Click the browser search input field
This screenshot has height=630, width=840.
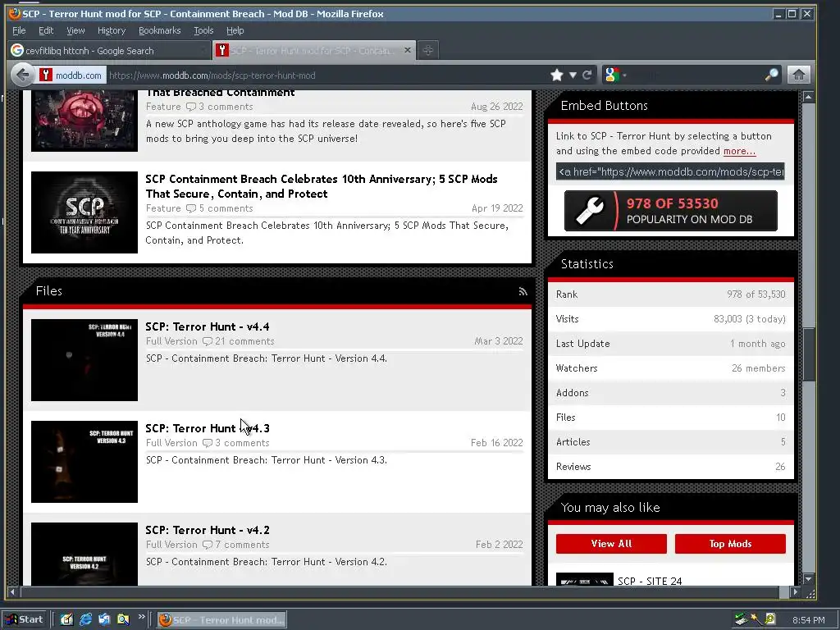pyautogui.click(x=696, y=75)
